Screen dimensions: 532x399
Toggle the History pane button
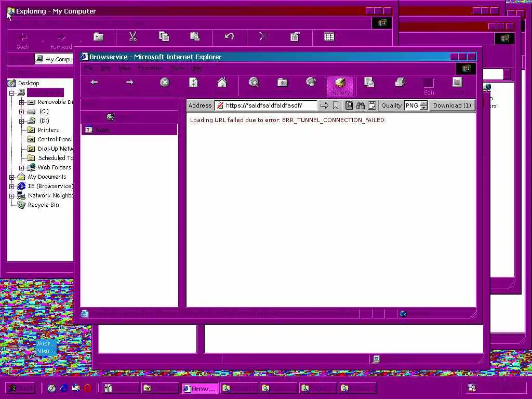coord(340,86)
